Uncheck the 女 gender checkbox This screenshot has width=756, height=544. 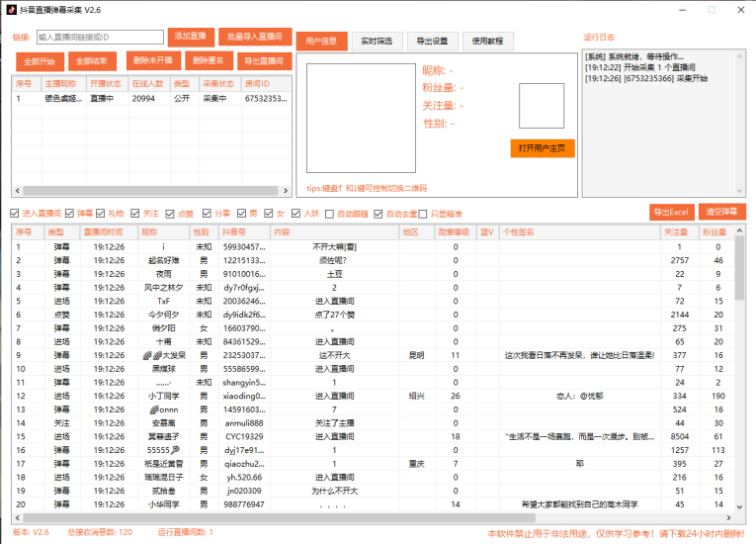tap(269, 214)
